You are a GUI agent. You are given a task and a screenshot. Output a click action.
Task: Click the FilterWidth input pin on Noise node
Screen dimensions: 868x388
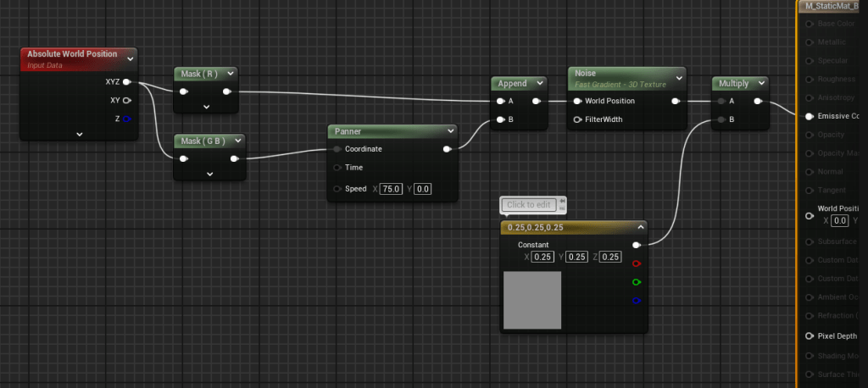[x=577, y=119]
